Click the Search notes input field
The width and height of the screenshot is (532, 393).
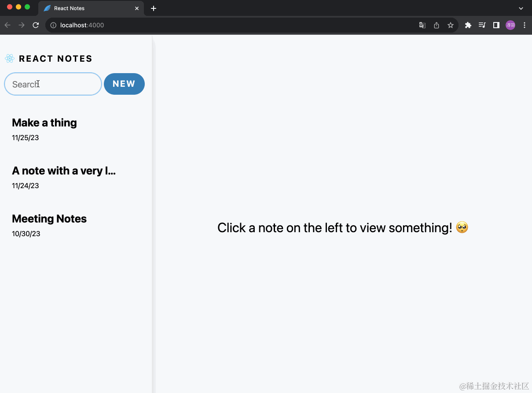click(53, 84)
